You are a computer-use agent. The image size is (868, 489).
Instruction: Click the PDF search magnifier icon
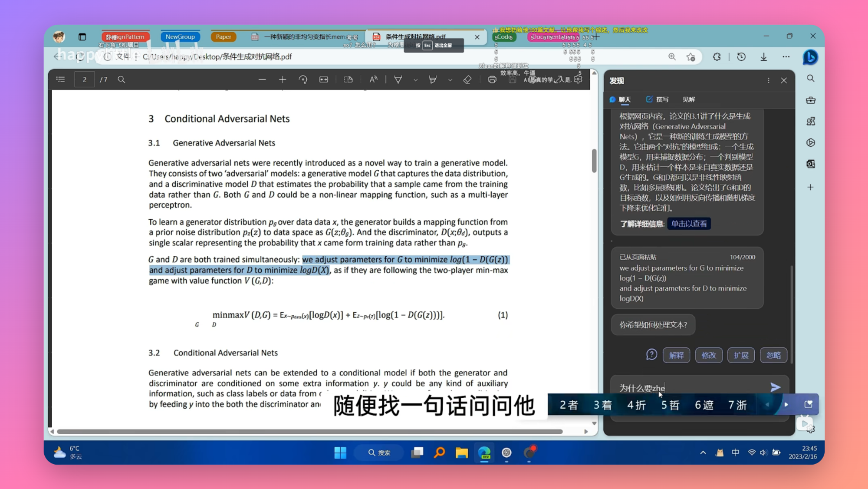[x=122, y=79]
